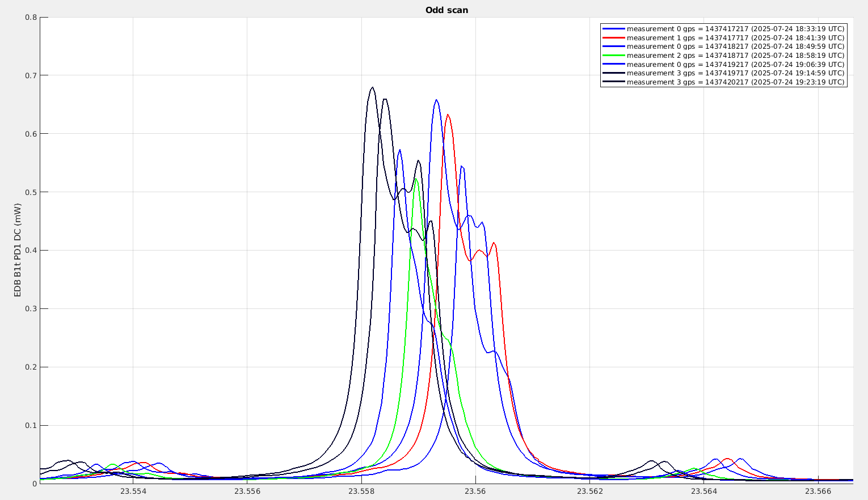The height and width of the screenshot is (500, 868).
Task: Click the tallest black curve peak near 0.68
Action: coord(372,87)
